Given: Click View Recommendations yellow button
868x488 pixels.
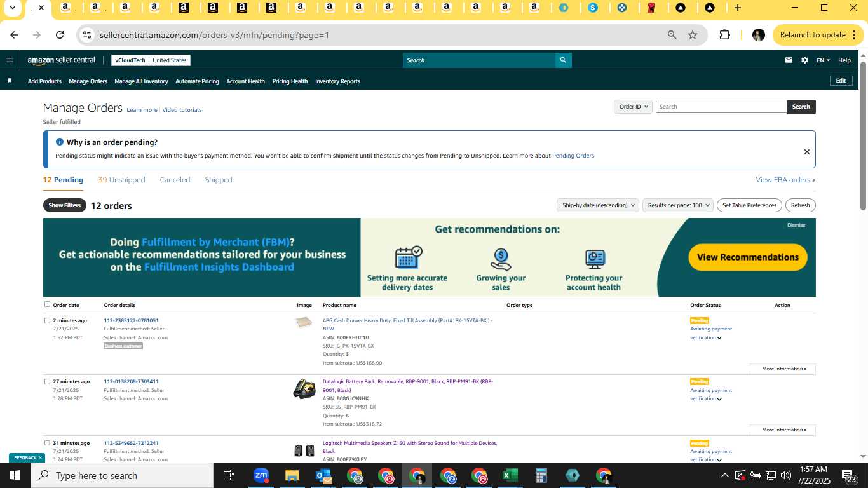Looking at the screenshot, I should pos(747,257).
